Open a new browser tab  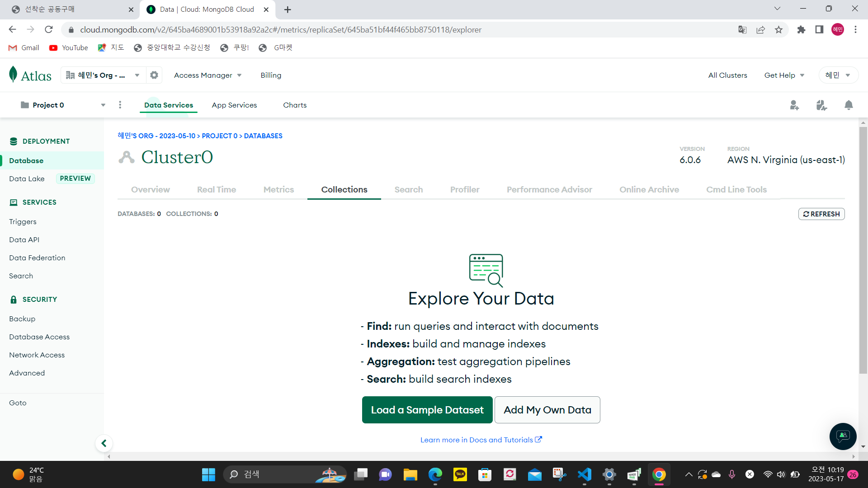click(288, 9)
